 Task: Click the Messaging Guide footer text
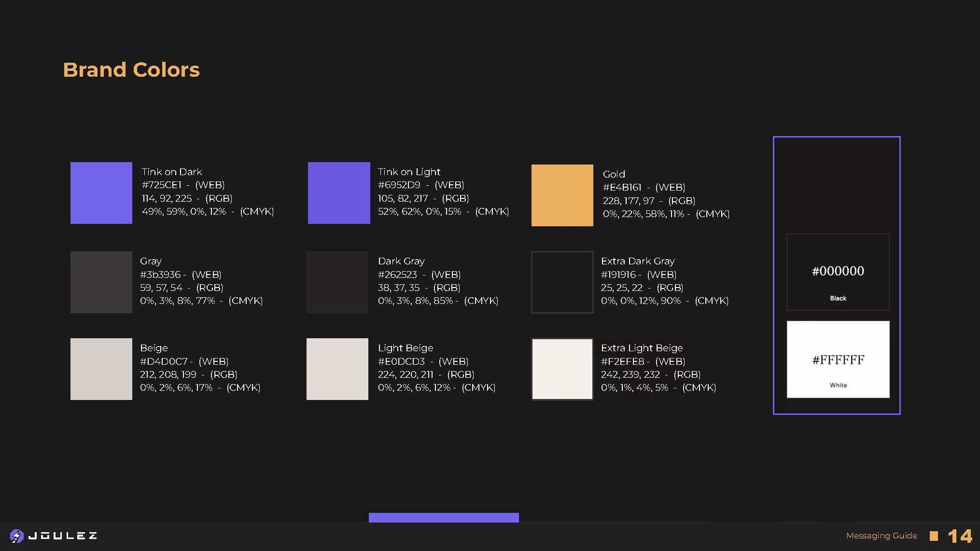(x=882, y=536)
